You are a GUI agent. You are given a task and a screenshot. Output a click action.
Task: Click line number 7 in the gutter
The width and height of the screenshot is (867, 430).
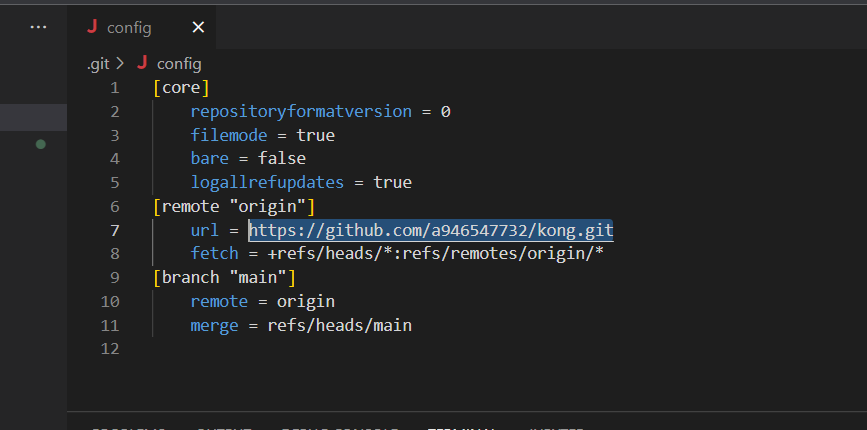click(113, 231)
